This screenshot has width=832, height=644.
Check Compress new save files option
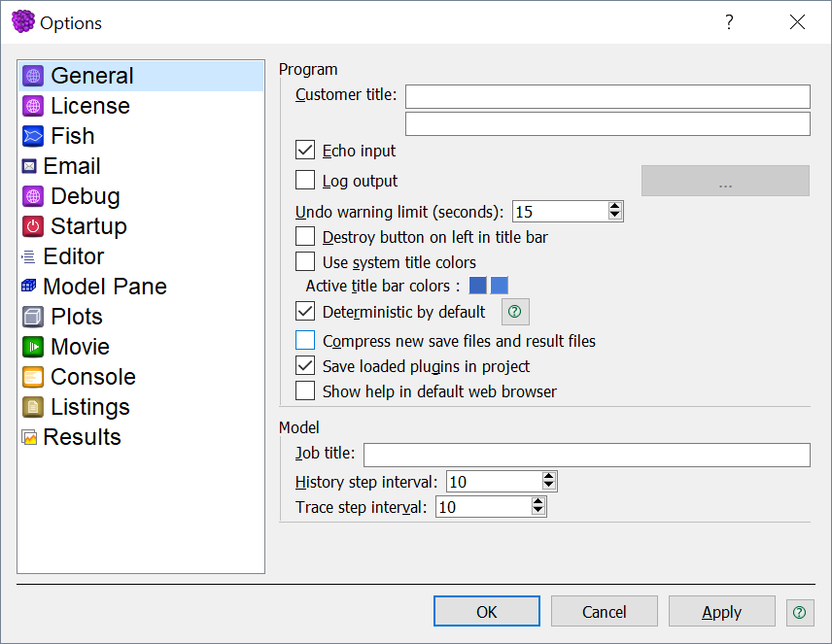305,341
